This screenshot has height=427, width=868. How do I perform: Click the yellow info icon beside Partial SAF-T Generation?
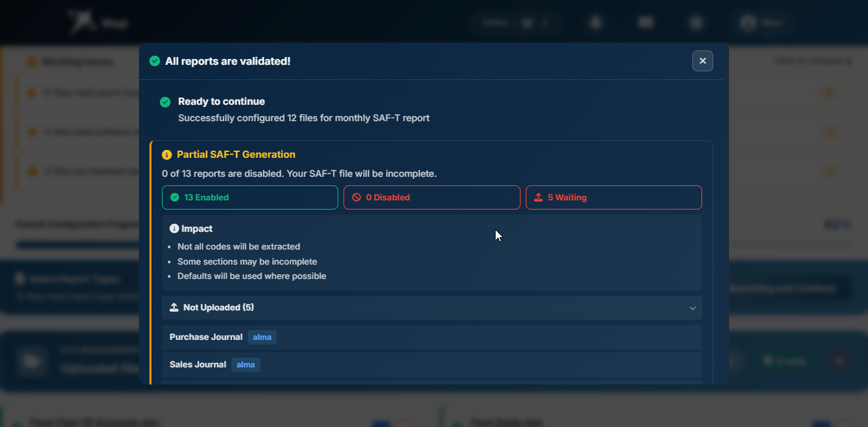(x=167, y=155)
